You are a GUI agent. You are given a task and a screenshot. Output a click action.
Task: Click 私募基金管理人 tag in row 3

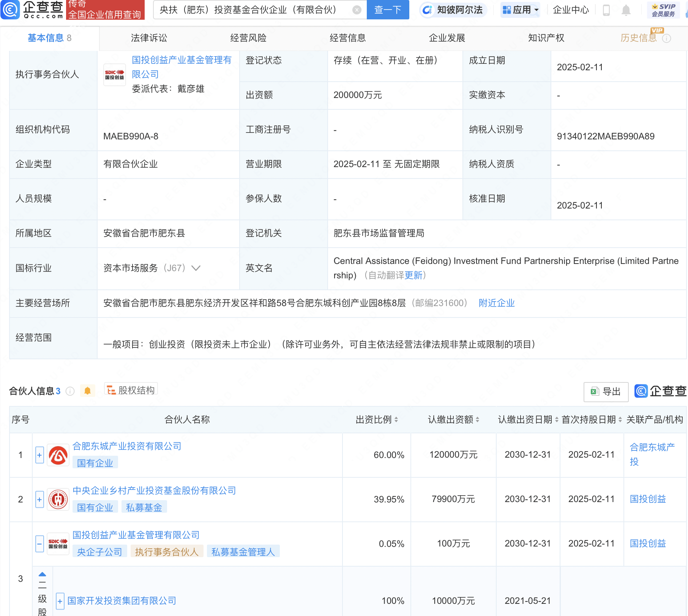[x=243, y=552]
